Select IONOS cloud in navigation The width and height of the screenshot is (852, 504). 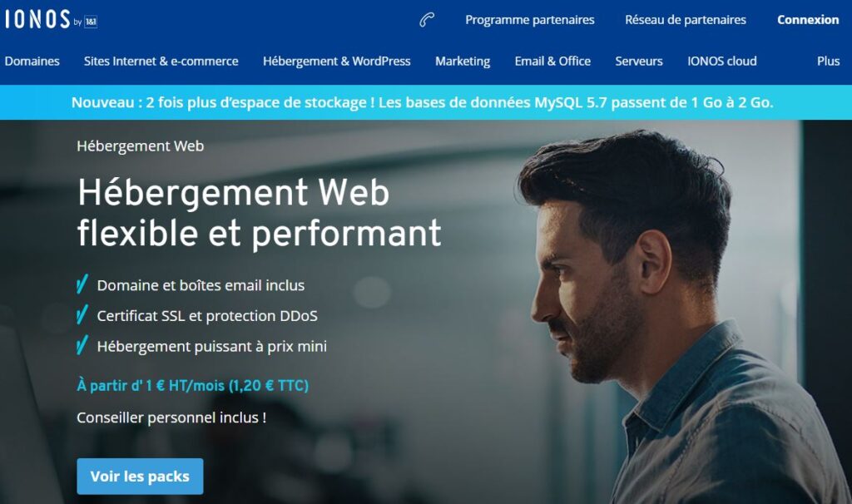click(721, 62)
